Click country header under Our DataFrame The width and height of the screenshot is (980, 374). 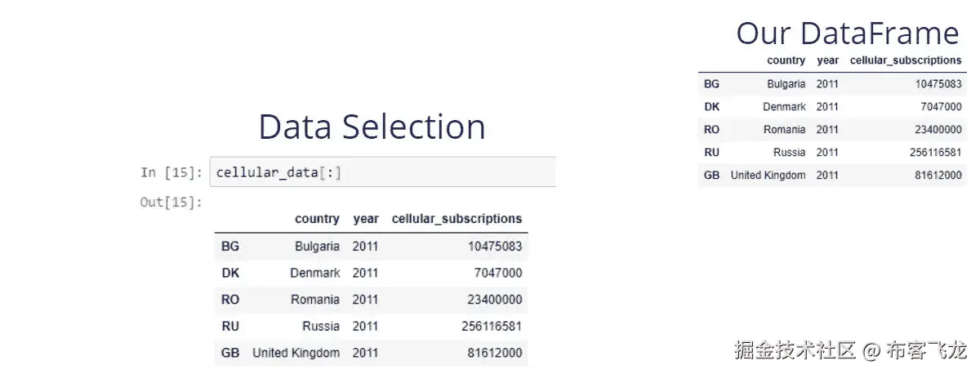[786, 60]
